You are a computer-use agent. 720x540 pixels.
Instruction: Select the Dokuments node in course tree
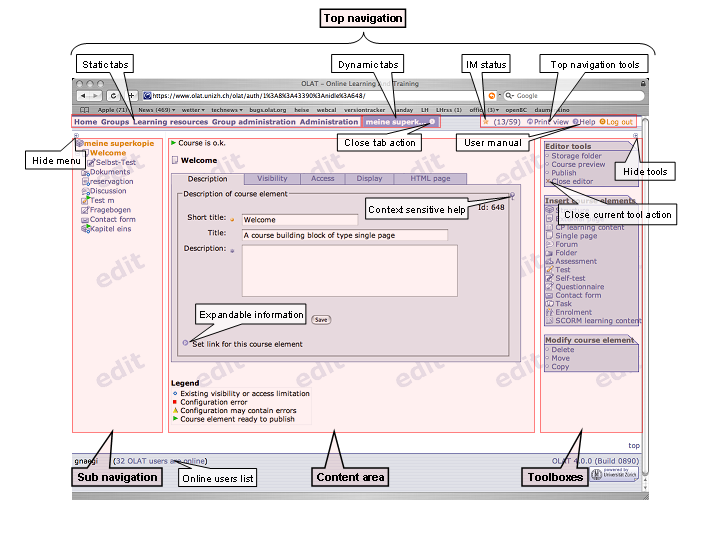tap(110, 172)
